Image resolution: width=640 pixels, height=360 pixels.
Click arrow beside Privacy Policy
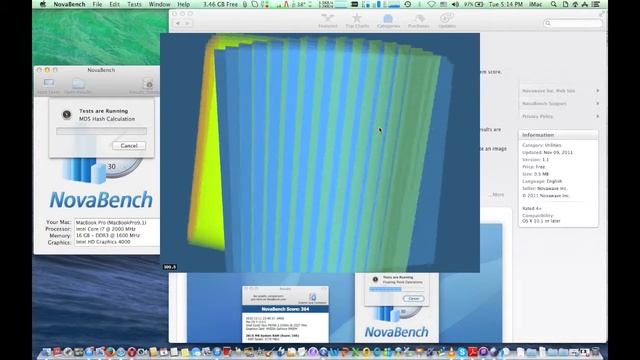598,116
